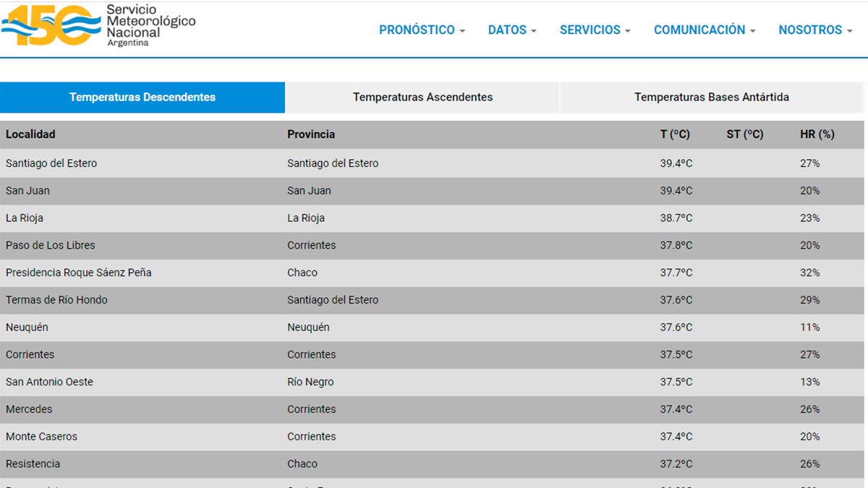The height and width of the screenshot is (488, 868).
Task: Click the Termas de Río Hondo row
Action: tap(56, 300)
